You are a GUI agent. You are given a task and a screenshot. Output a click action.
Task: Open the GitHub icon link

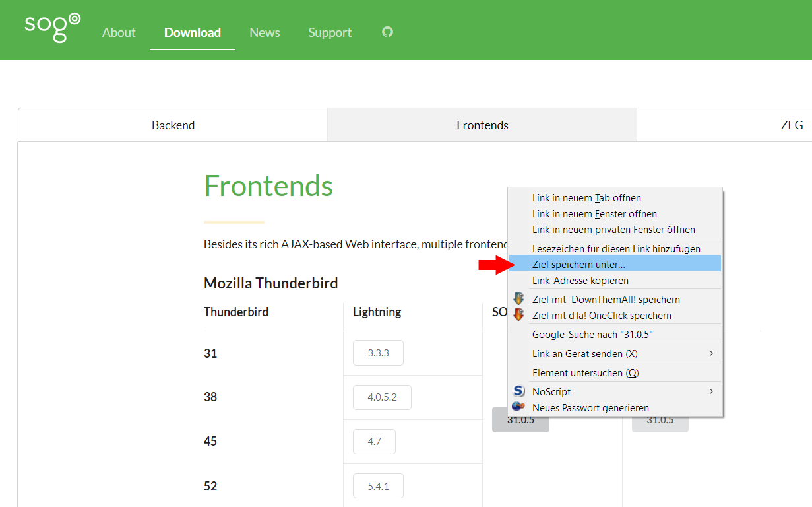pos(388,32)
